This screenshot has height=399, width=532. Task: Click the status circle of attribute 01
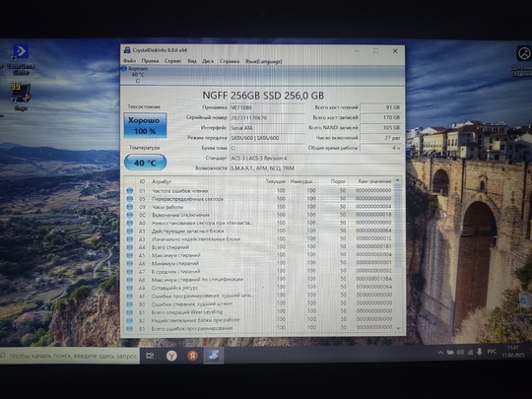130,191
